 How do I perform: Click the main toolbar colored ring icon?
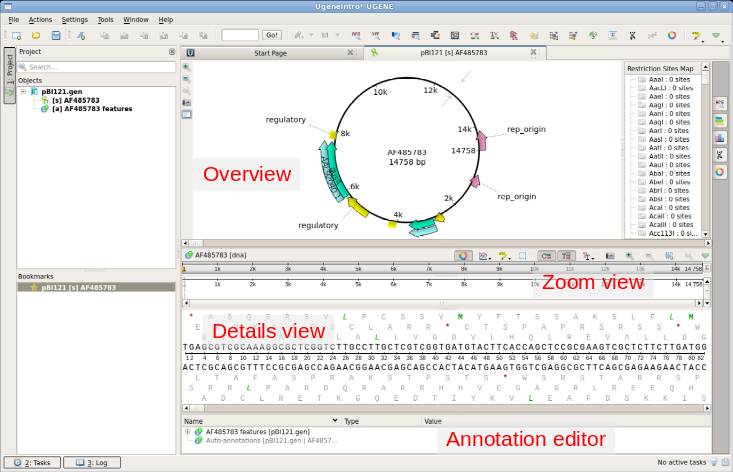pos(671,36)
